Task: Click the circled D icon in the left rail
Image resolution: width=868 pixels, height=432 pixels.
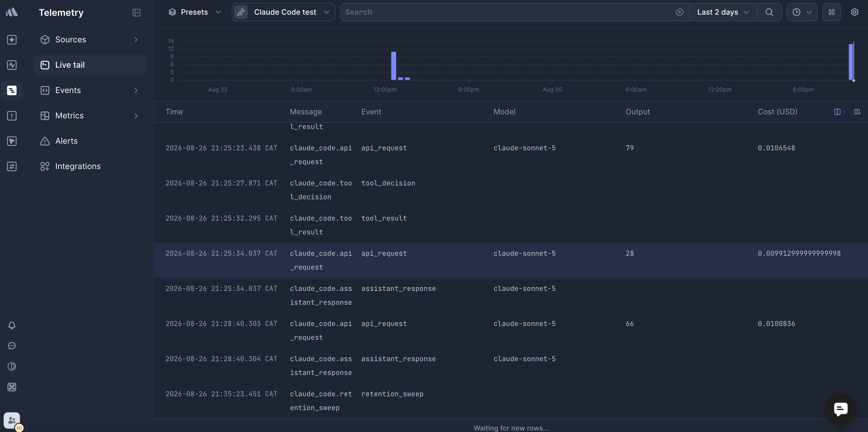Action: click(x=12, y=366)
